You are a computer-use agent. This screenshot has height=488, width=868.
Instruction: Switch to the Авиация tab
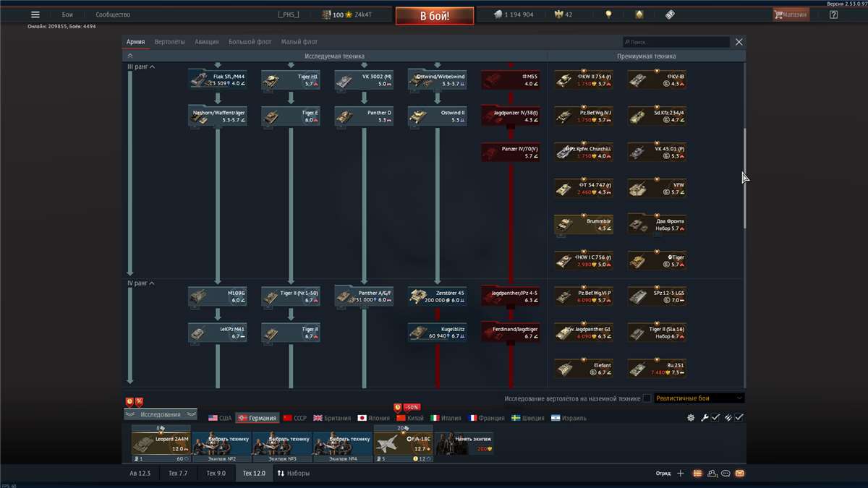[x=206, y=42]
